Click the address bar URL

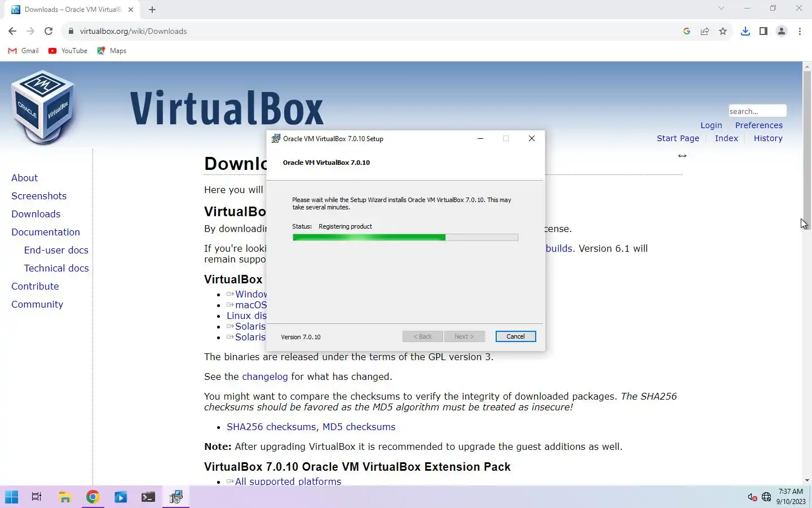[x=133, y=31]
